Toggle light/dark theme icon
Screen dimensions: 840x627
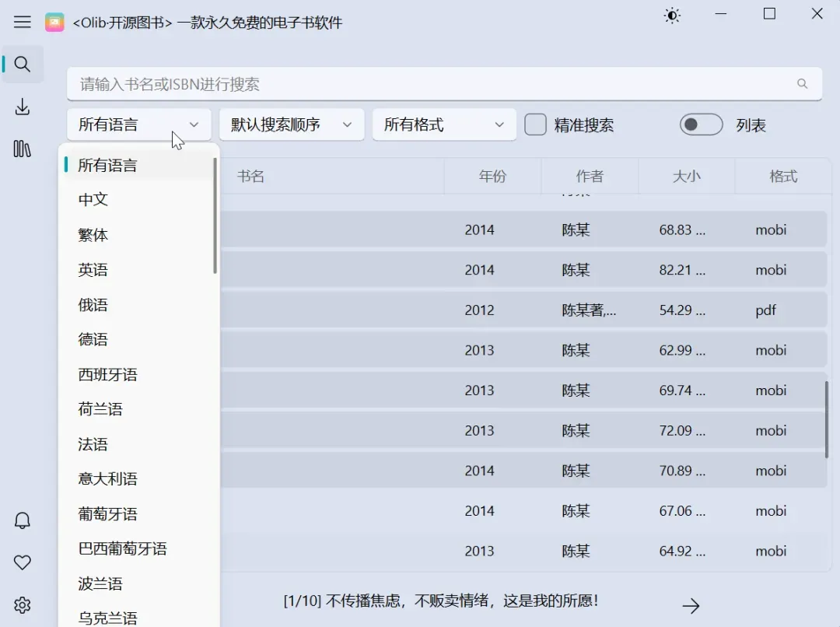click(671, 16)
